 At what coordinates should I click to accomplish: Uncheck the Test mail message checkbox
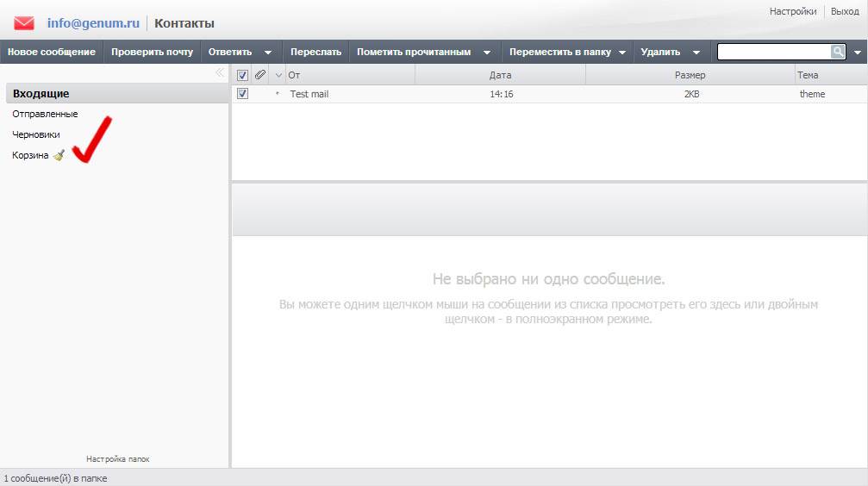tap(242, 94)
